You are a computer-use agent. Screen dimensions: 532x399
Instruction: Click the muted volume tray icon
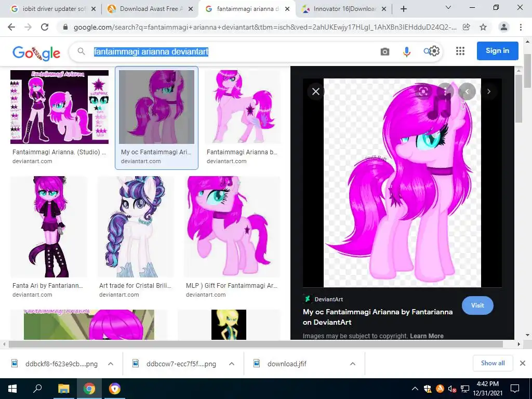(452, 389)
